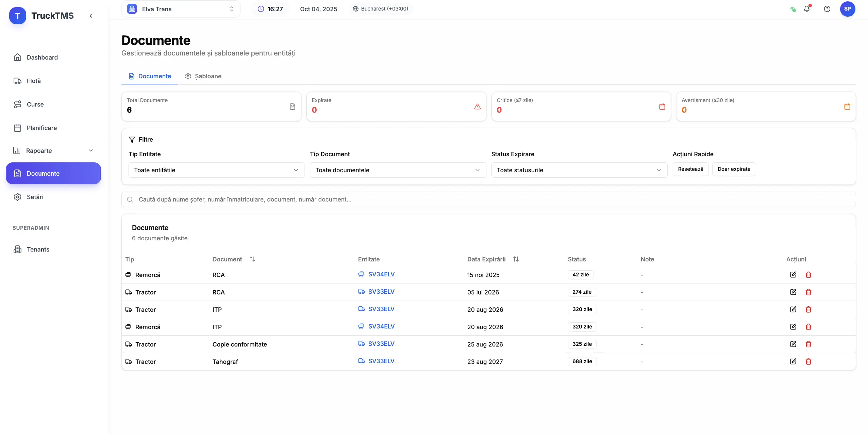Click the trash icon for the 274 zile RCA row

tap(808, 292)
